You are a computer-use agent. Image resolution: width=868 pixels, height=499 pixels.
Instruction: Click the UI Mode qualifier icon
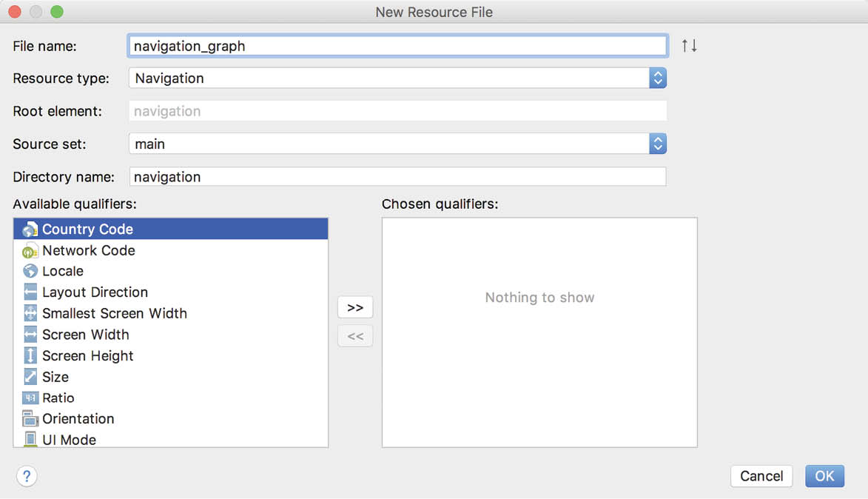pos(30,440)
